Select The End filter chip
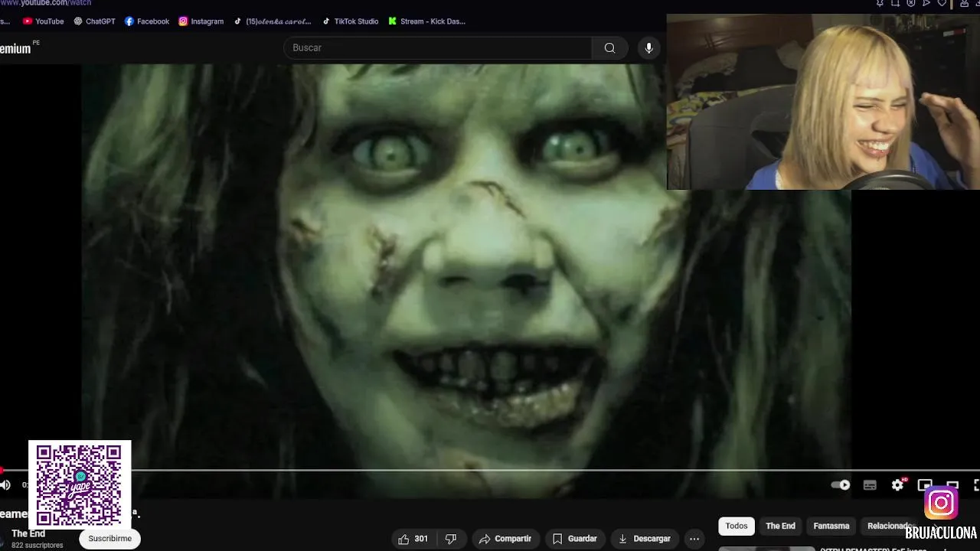 (780, 526)
